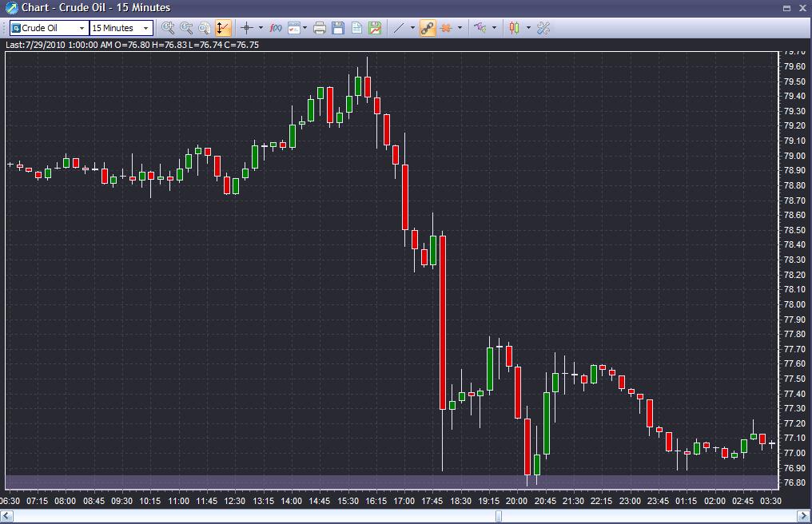Click the zoom region magnifier icon
Viewport: 812px width, 524px height.
205,28
